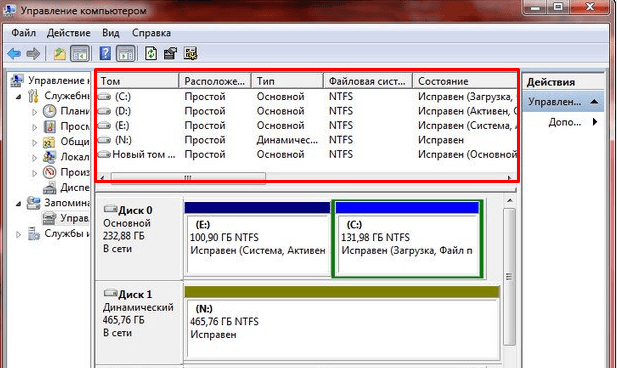This screenshot has height=368, width=617.
Task: Expand the Службы tree node arrow
Action: click(18, 234)
